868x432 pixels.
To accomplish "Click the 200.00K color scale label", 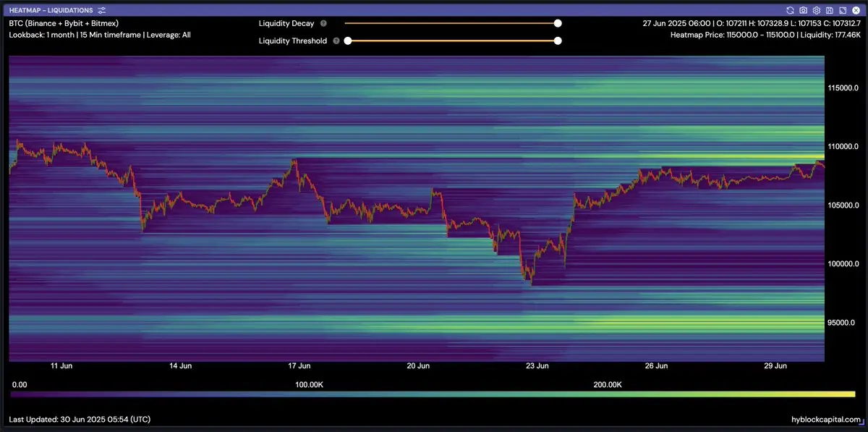I will click(608, 384).
